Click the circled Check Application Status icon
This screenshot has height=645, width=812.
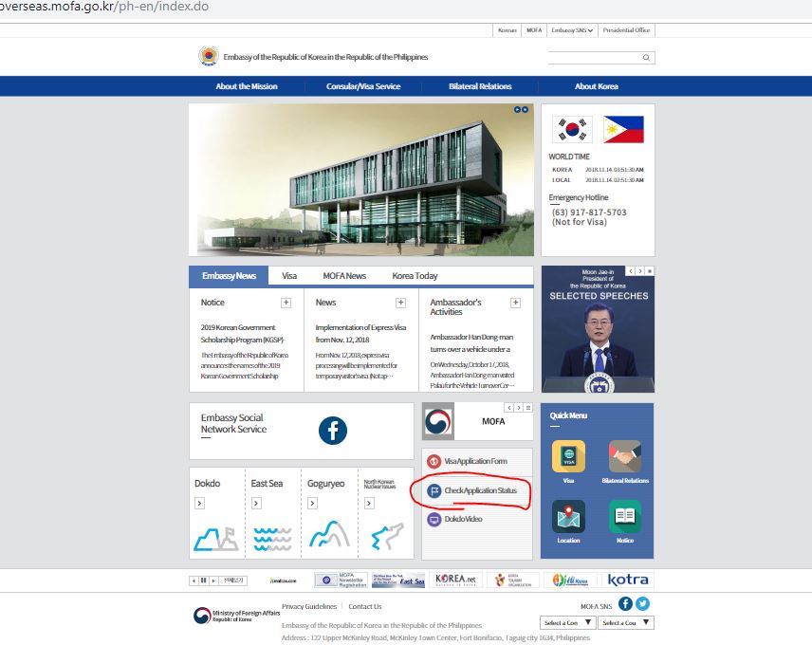point(435,491)
